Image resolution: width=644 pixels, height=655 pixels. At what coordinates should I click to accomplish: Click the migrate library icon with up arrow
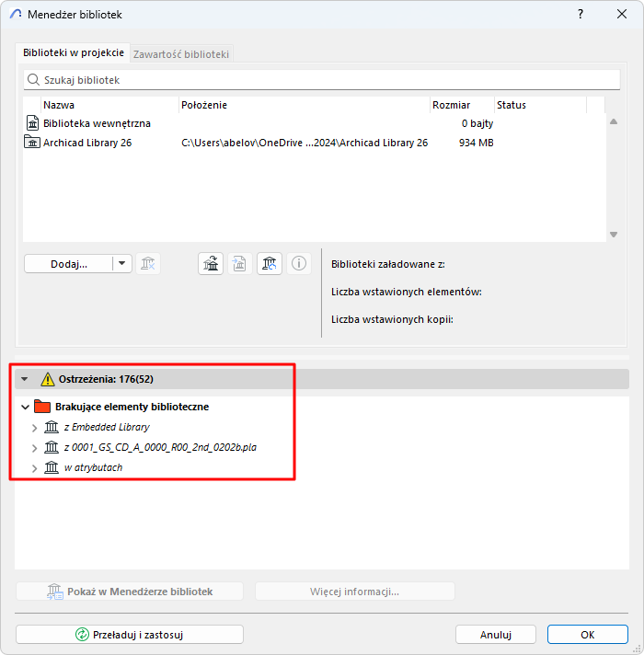tap(211, 264)
